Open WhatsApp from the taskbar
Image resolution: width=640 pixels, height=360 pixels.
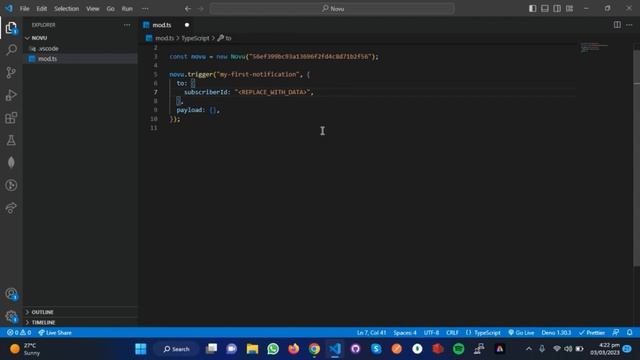[273, 349]
